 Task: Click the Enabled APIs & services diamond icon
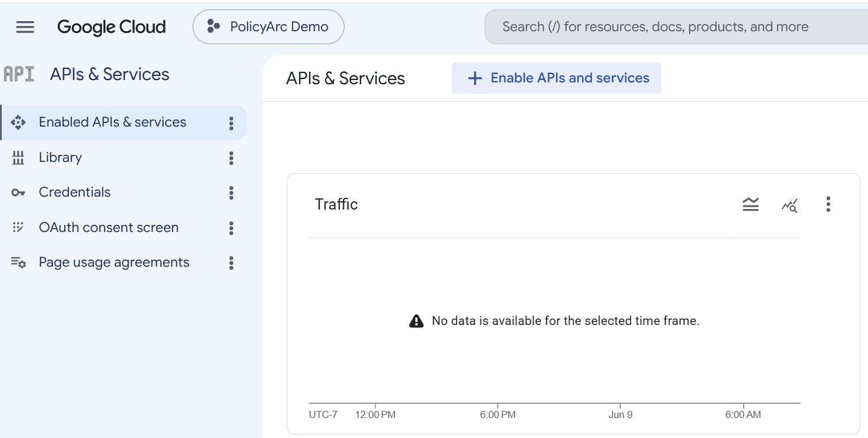(18, 122)
